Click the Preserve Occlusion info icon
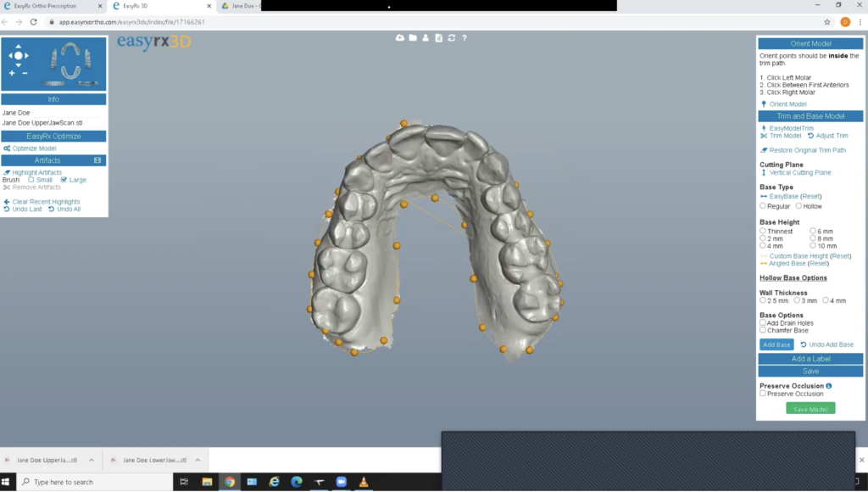 click(x=828, y=386)
